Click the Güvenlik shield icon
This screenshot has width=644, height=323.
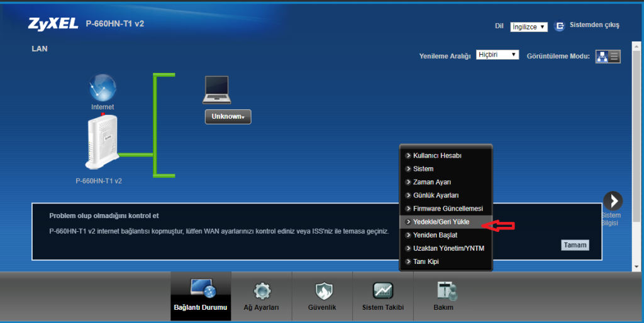(x=324, y=291)
